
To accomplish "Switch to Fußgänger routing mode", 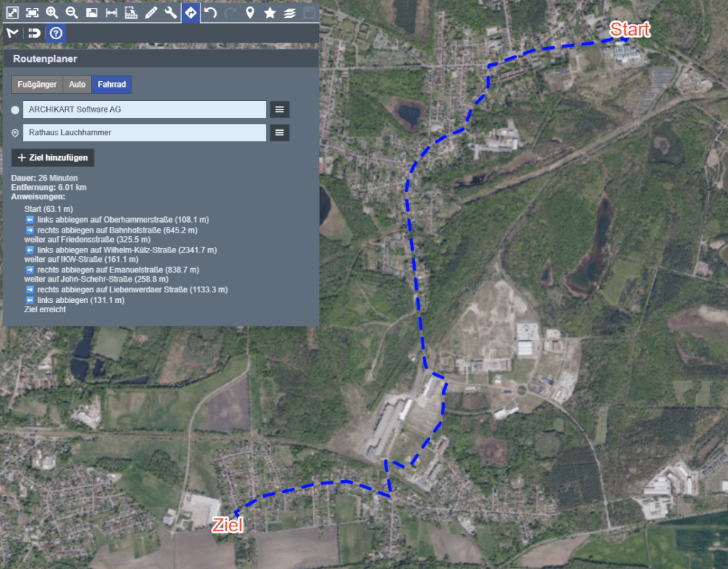I will pos(37,85).
